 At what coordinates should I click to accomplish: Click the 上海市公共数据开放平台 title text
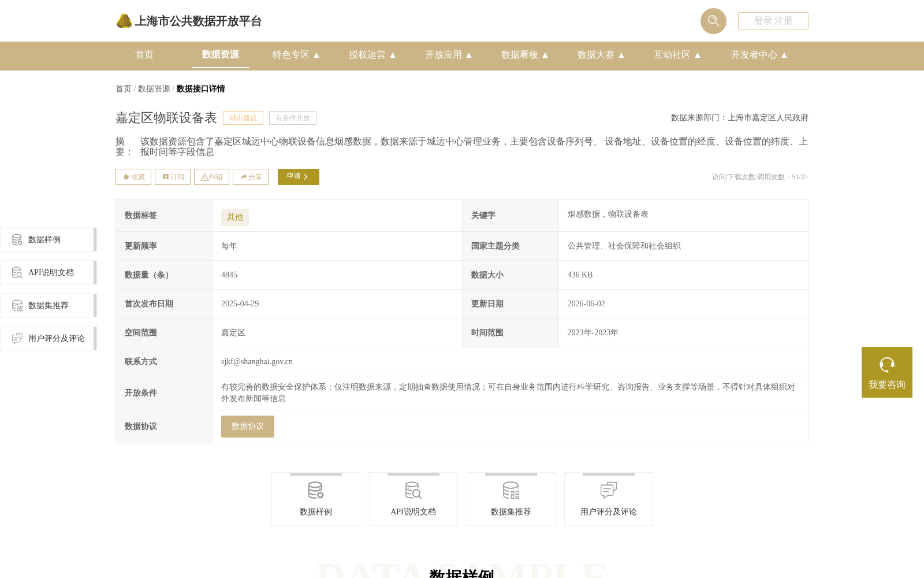(198, 21)
